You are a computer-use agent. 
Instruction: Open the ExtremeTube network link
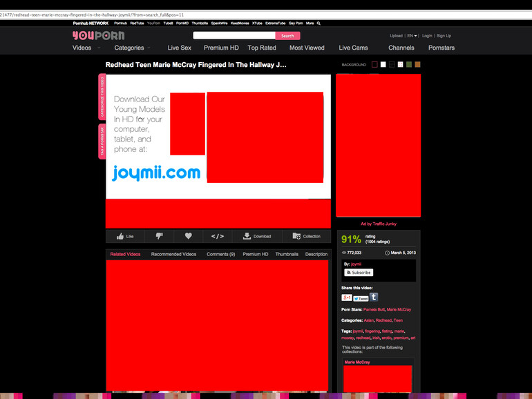click(x=275, y=23)
